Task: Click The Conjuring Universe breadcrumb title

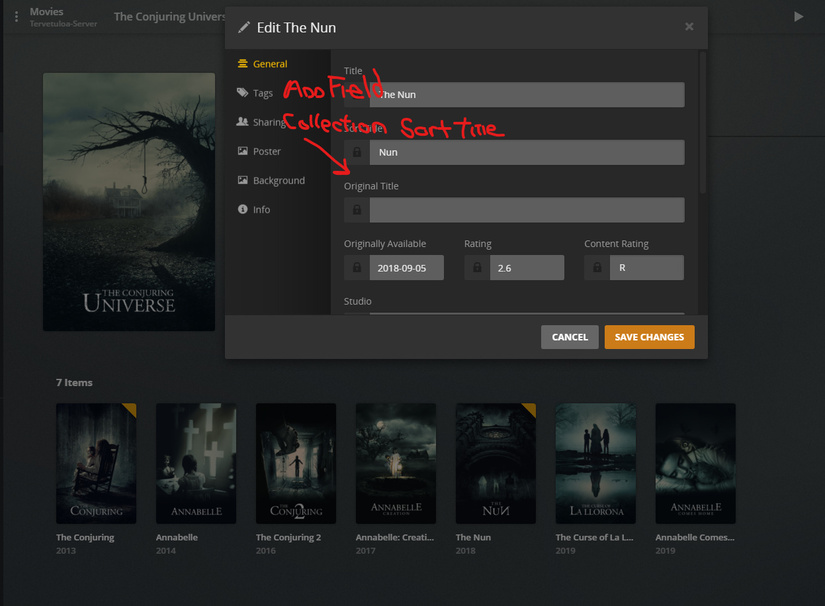Action: [x=169, y=17]
